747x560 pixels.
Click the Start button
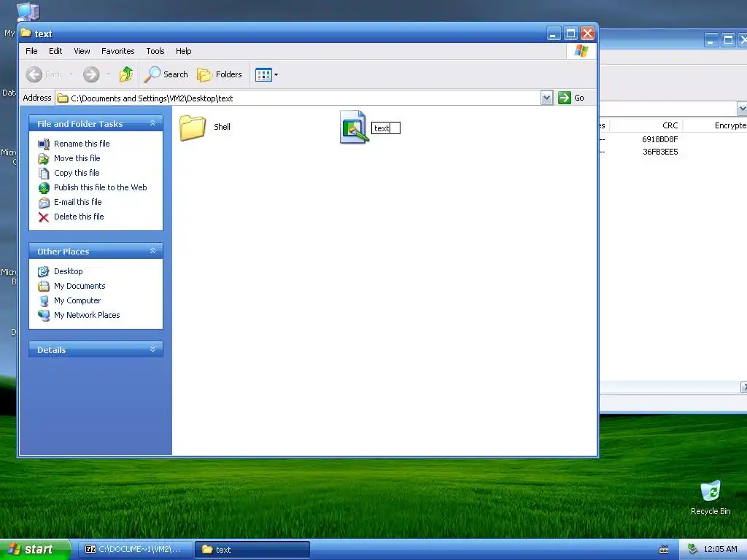point(35,549)
